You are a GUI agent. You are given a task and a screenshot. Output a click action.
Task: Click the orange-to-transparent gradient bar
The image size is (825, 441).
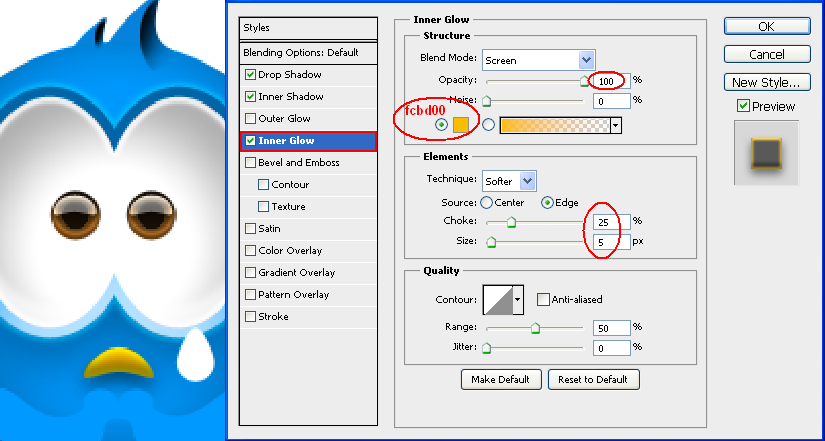(555, 125)
